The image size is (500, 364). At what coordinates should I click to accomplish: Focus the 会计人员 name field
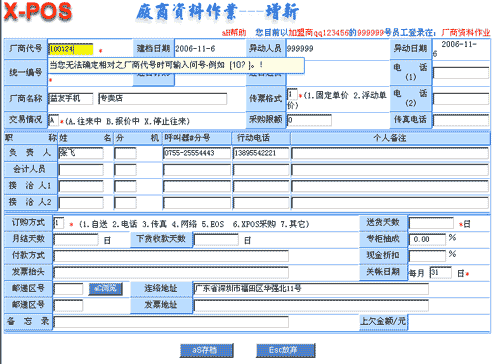pyautogui.click(x=81, y=170)
